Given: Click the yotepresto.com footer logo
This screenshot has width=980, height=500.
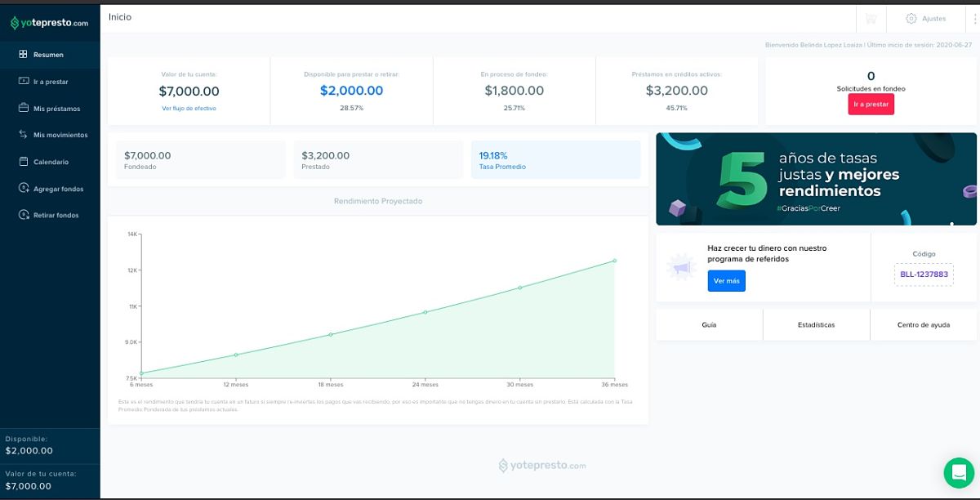Looking at the screenshot, I should 542,466.
